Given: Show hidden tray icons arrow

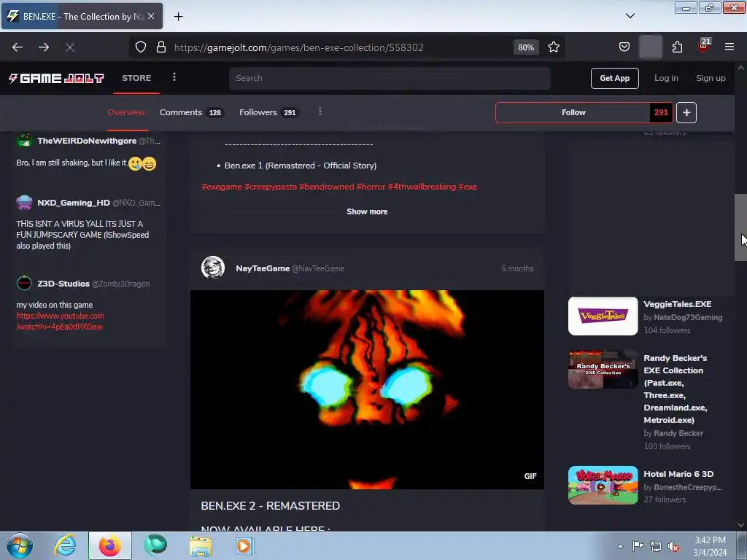Looking at the screenshot, I should point(620,546).
